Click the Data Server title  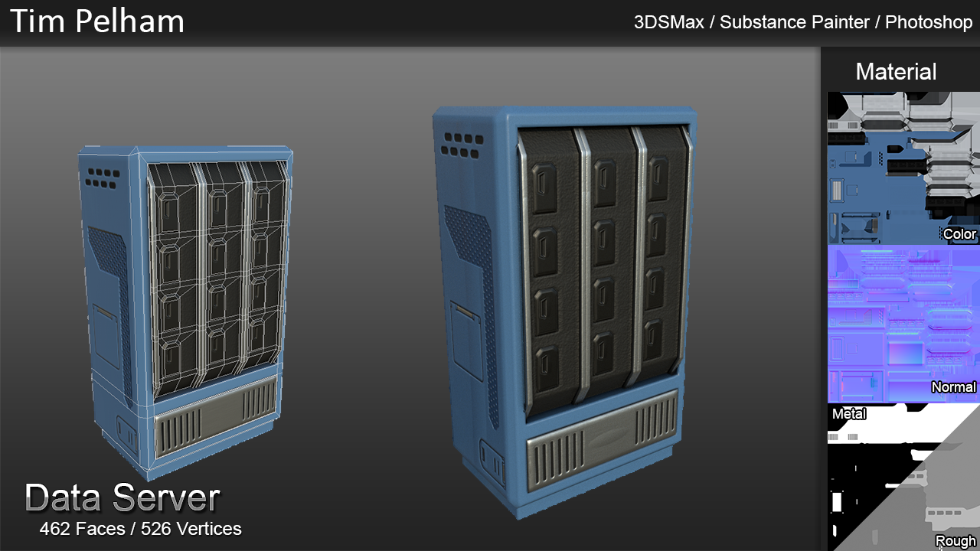point(122,498)
